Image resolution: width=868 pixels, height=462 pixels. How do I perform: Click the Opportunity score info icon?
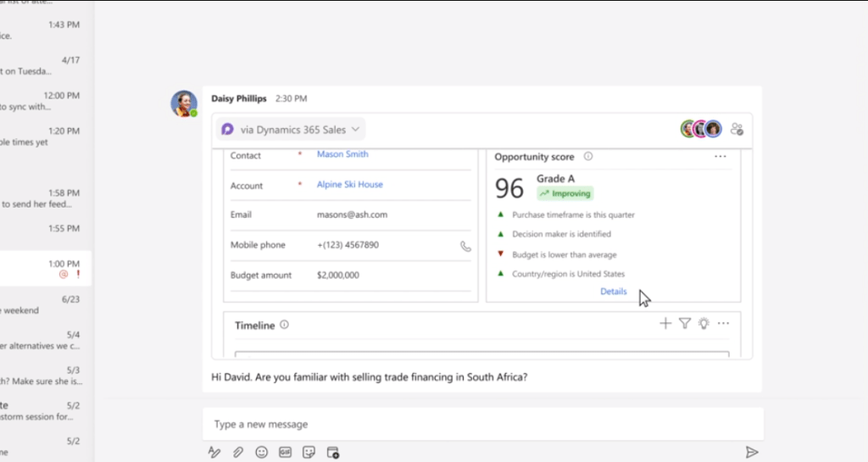[x=588, y=157]
